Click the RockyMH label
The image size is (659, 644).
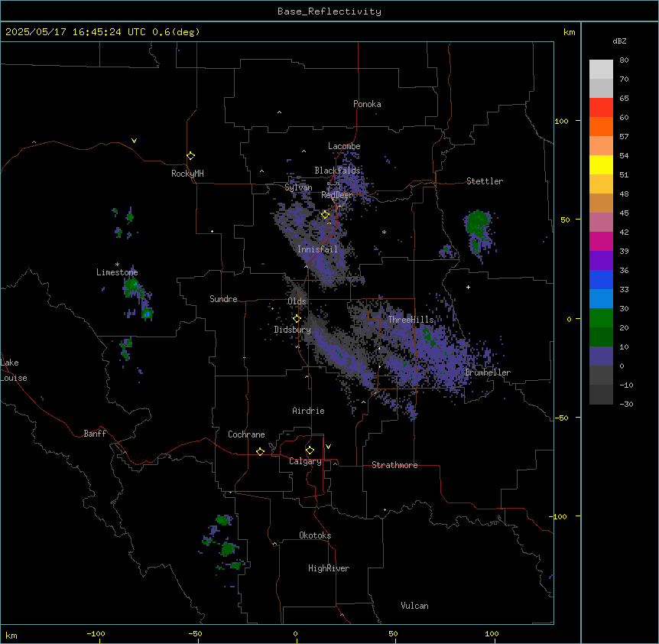[187, 174]
